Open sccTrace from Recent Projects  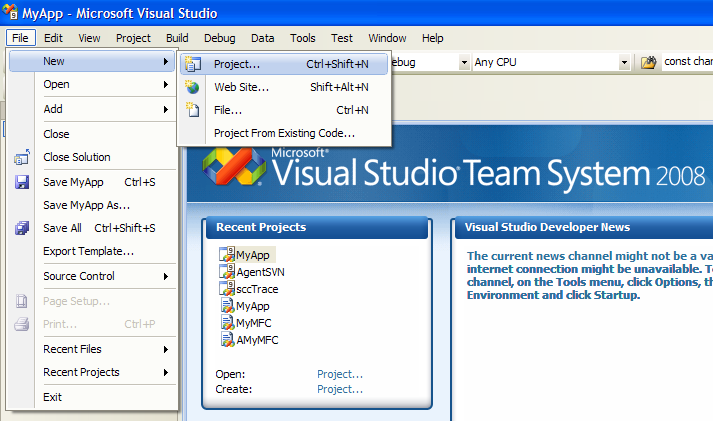coord(257,289)
